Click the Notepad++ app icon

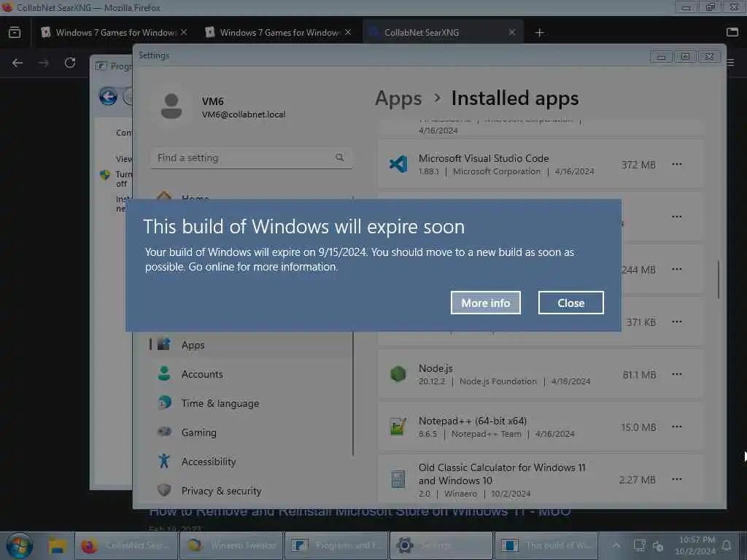pos(398,427)
